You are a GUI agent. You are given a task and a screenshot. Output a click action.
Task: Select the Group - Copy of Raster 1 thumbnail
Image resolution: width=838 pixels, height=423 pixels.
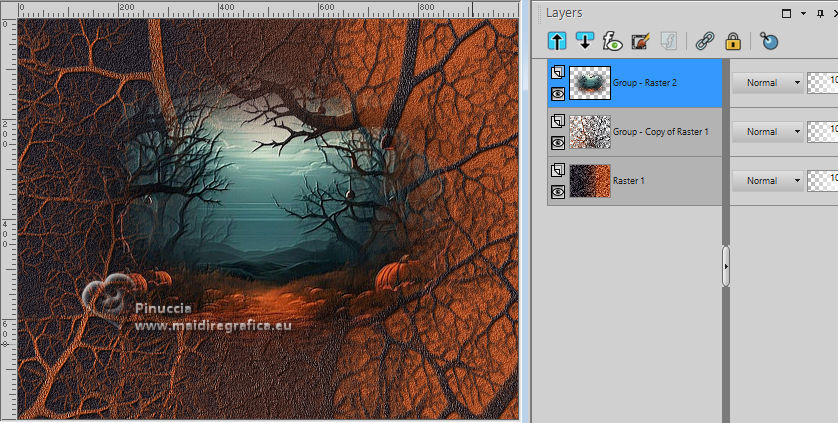click(x=589, y=132)
